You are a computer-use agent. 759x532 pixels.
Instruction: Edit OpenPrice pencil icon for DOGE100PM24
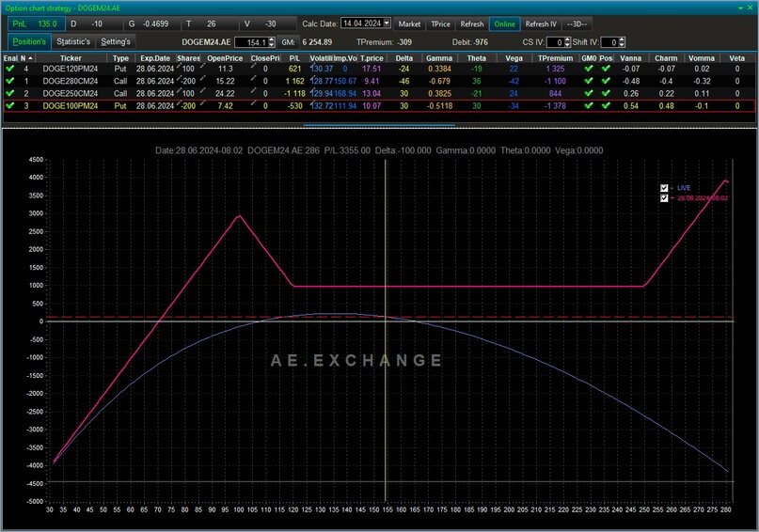pyautogui.click(x=203, y=102)
